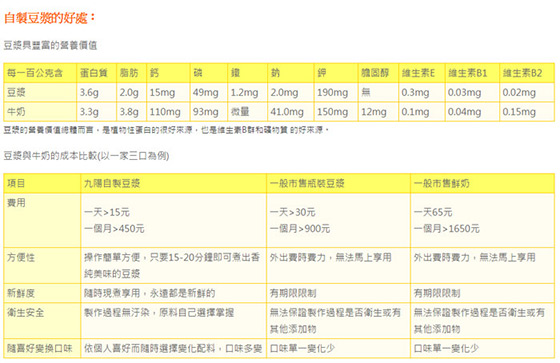Click the 維生素E column header
The height and width of the screenshot is (363, 560).
[418, 73]
